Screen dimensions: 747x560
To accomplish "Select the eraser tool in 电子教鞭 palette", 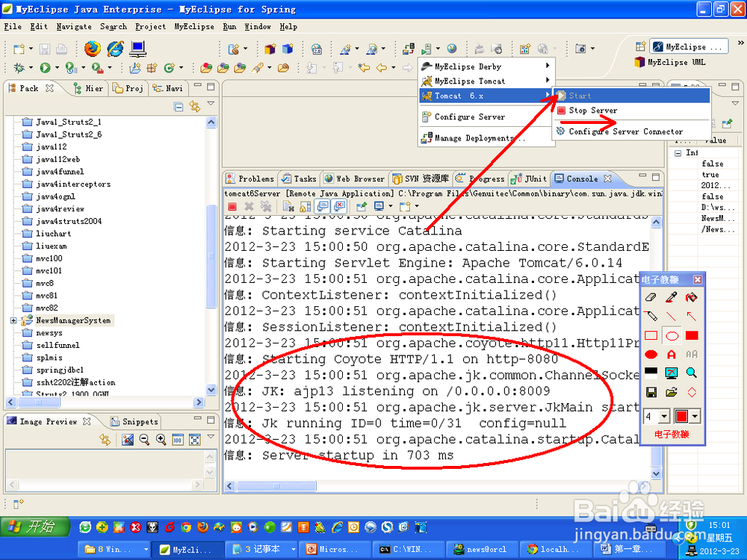I will click(651, 297).
